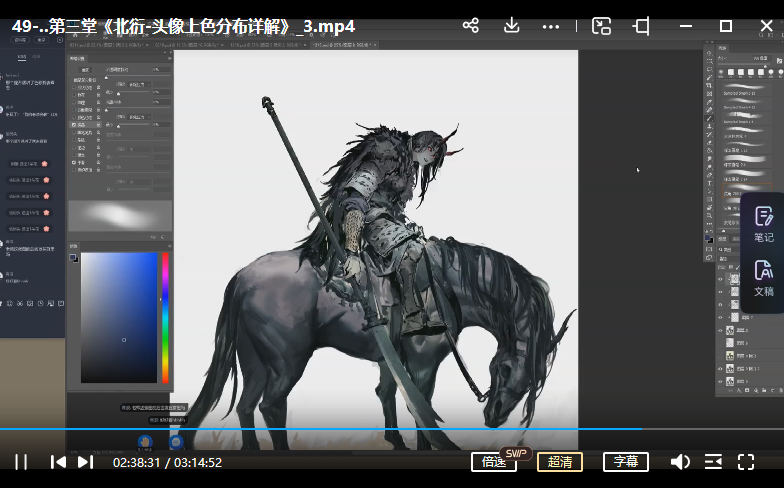
Task: Skip to the next video
Action: coord(86,462)
